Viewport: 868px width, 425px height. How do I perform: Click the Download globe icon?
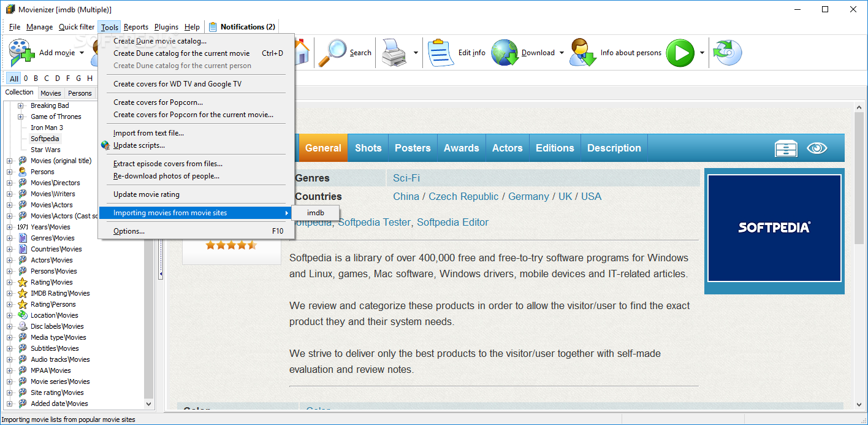coord(504,53)
